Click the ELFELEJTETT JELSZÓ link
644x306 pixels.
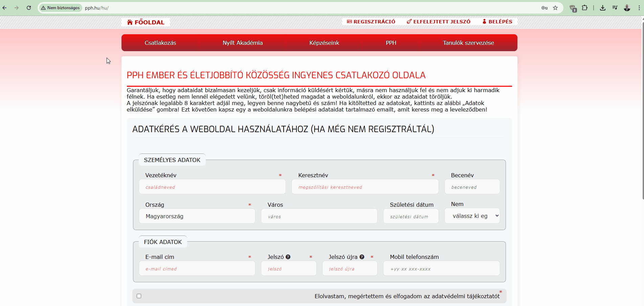click(x=438, y=22)
